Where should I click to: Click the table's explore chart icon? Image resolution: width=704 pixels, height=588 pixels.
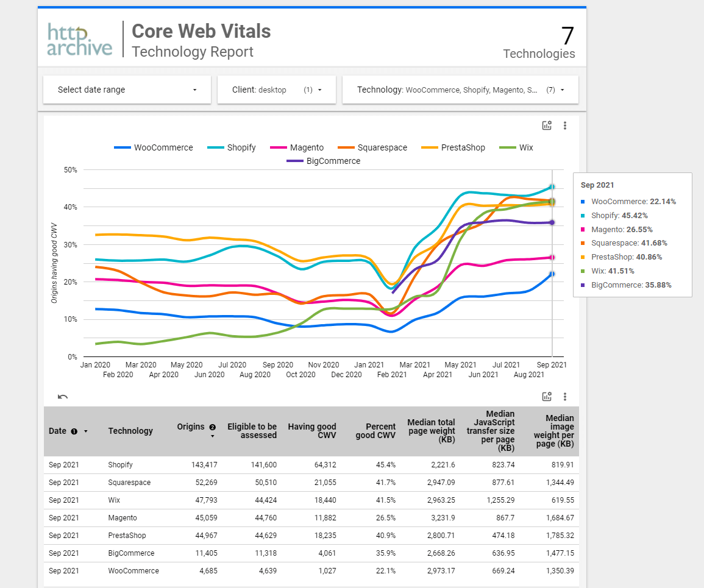tap(547, 397)
